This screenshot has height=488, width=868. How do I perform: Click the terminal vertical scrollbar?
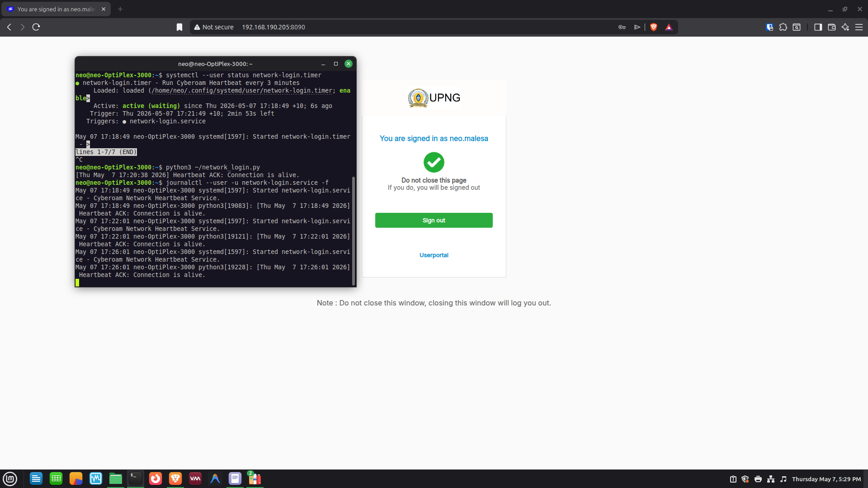(x=354, y=230)
